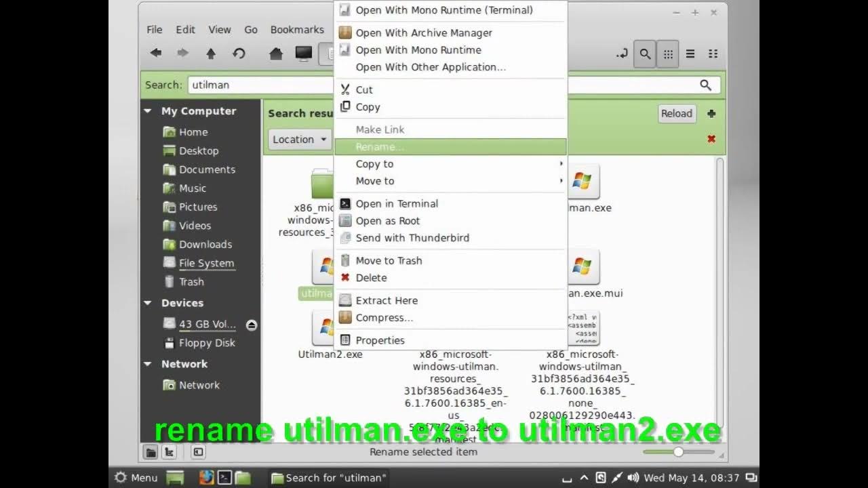
Task: Open Trash in the sidebar
Action: (191, 282)
